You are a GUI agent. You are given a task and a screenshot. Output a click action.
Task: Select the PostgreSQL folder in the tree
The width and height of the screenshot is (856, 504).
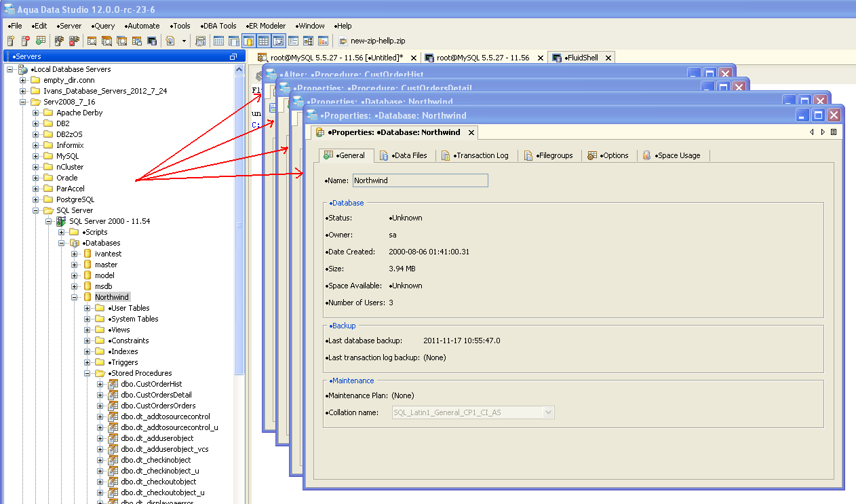tap(75, 199)
